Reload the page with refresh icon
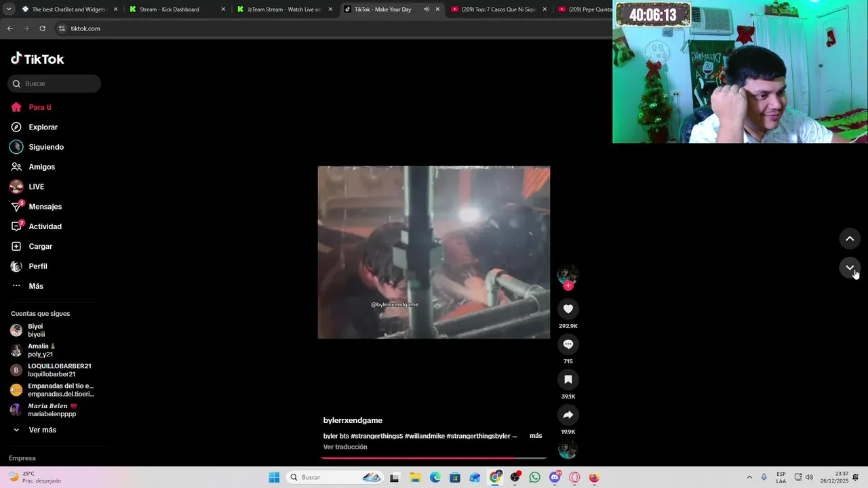Screen dimensions: 868x488 42,28
